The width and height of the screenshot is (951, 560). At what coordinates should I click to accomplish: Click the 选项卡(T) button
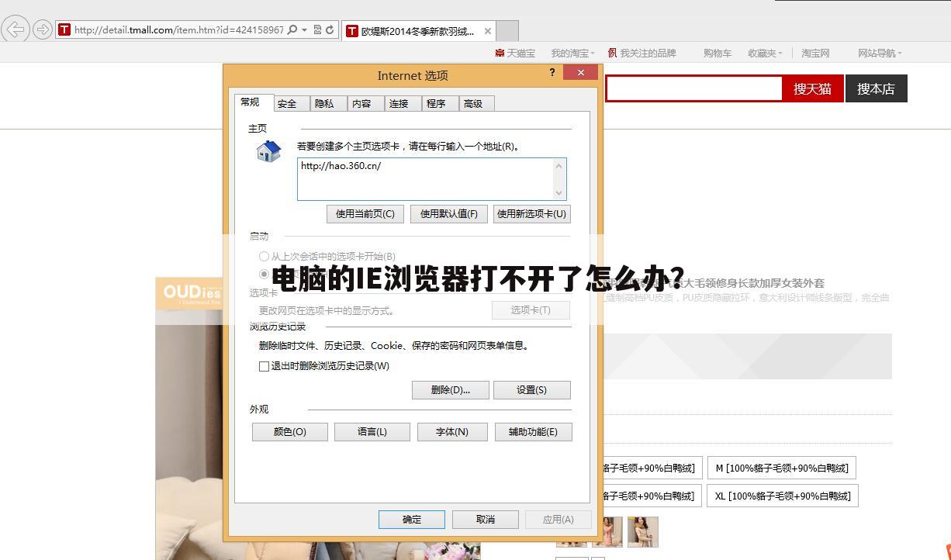coord(531,310)
